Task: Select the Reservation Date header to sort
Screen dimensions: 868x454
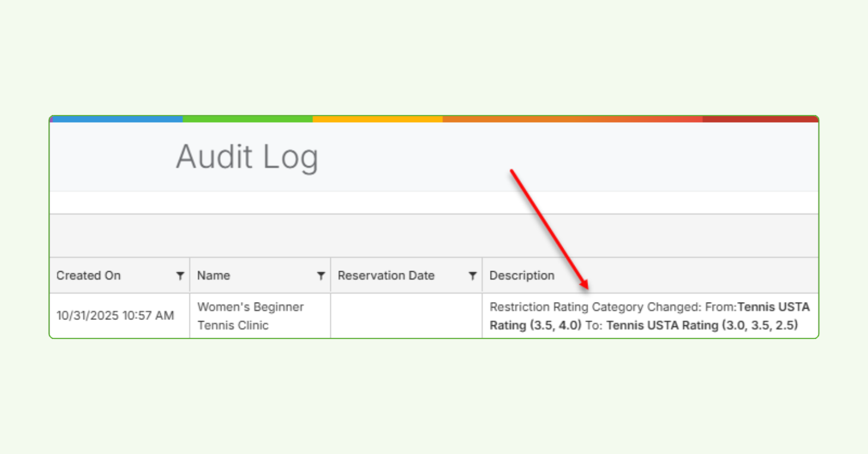Action: click(x=386, y=275)
